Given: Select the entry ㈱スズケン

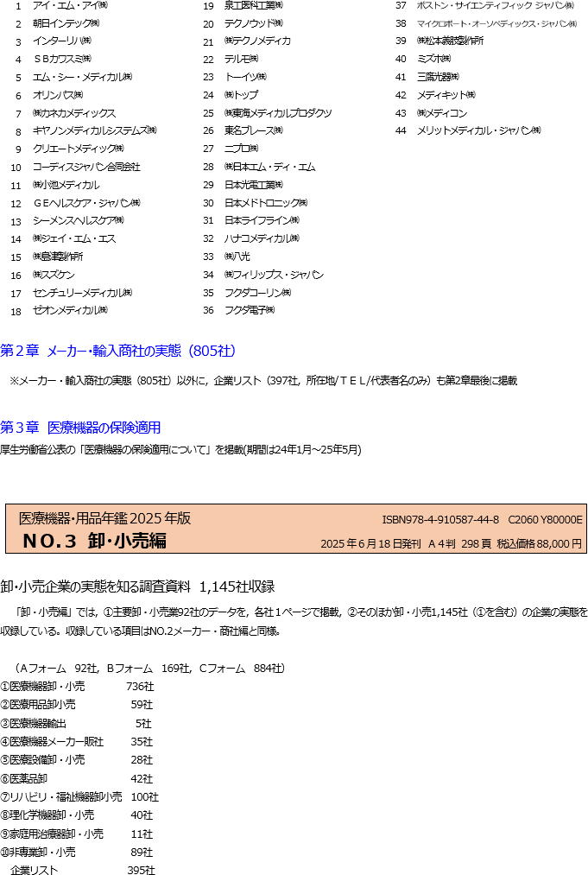Looking at the screenshot, I should click(x=54, y=275).
